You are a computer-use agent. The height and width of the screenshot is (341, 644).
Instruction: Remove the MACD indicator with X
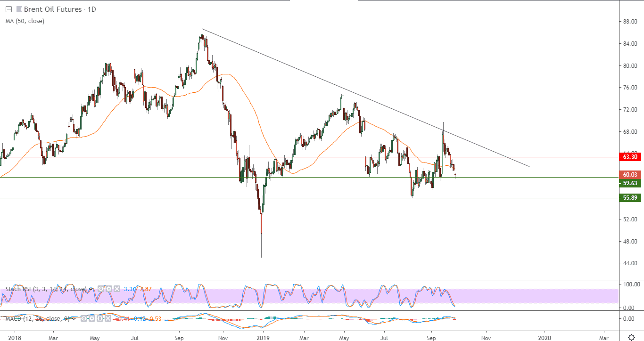[109, 319]
